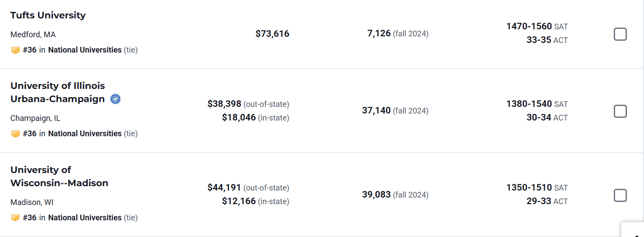The width and height of the screenshot is (644, 237).
Task: Click Wisconsin in-state tuition $12,166
Action: (x=239, y=202)
